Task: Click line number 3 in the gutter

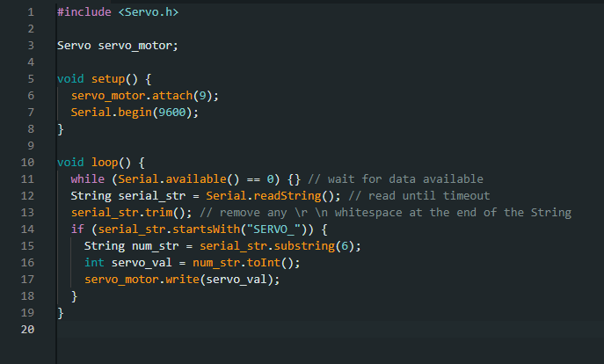Action: coord(31,46)
